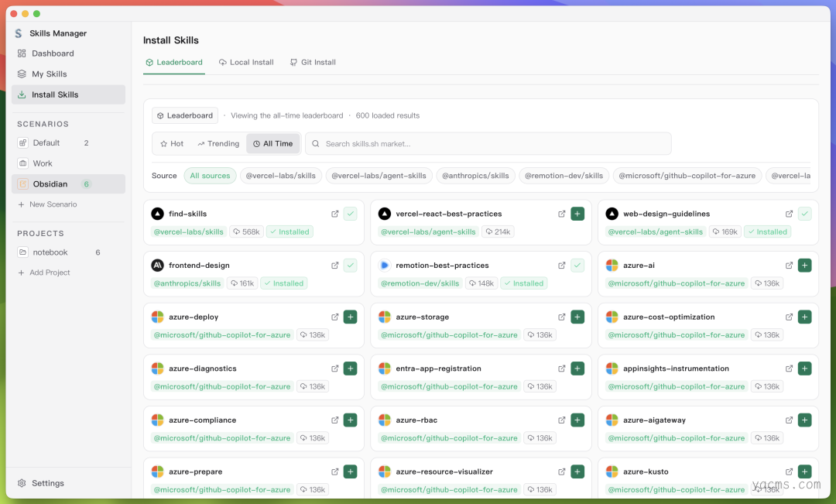The height and width of the screenshot is (504, 836).
Task: Add the appinsights-instrumentation skill
Action: pos(804,369)
